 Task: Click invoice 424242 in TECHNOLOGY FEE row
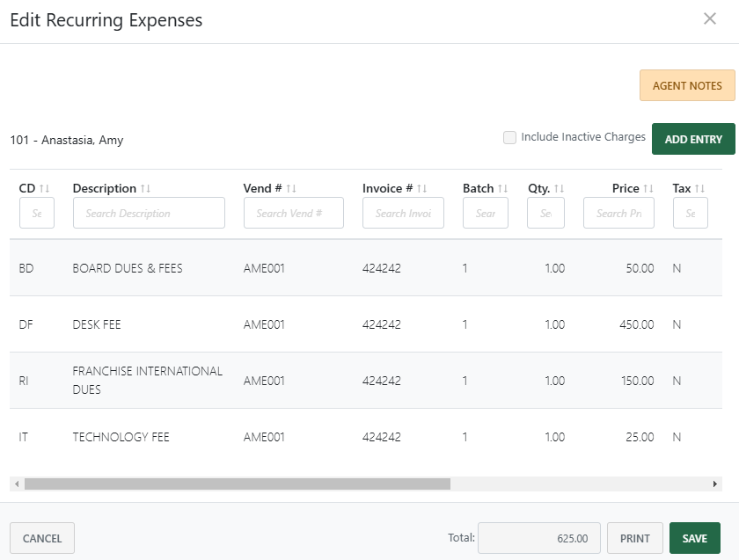click(x=381, y=437)
